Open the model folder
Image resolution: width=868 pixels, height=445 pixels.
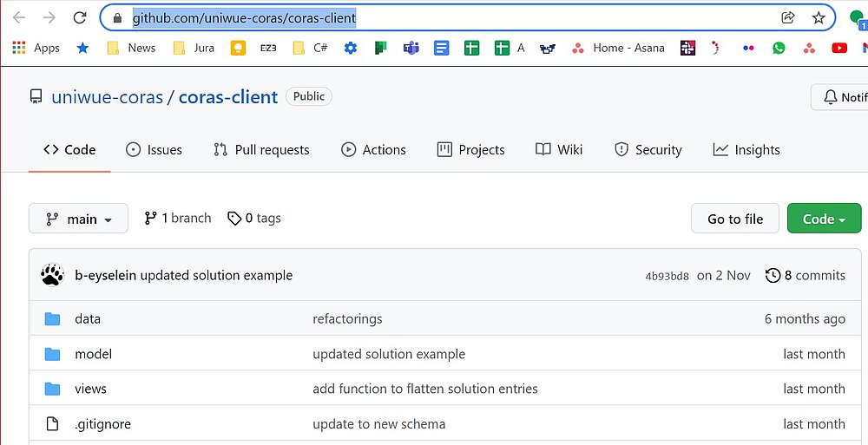pyautogui.click(x=93, y=354)
